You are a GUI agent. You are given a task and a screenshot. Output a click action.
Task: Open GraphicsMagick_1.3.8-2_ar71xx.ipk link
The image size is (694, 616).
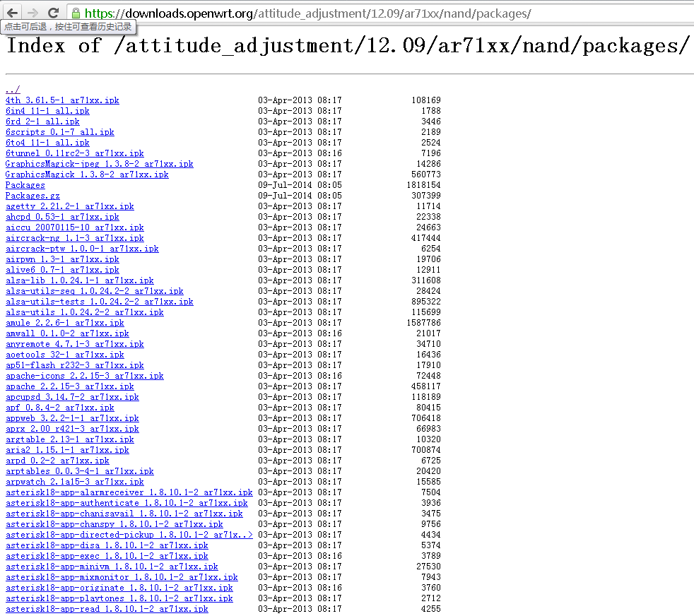(x=87, y=174)
